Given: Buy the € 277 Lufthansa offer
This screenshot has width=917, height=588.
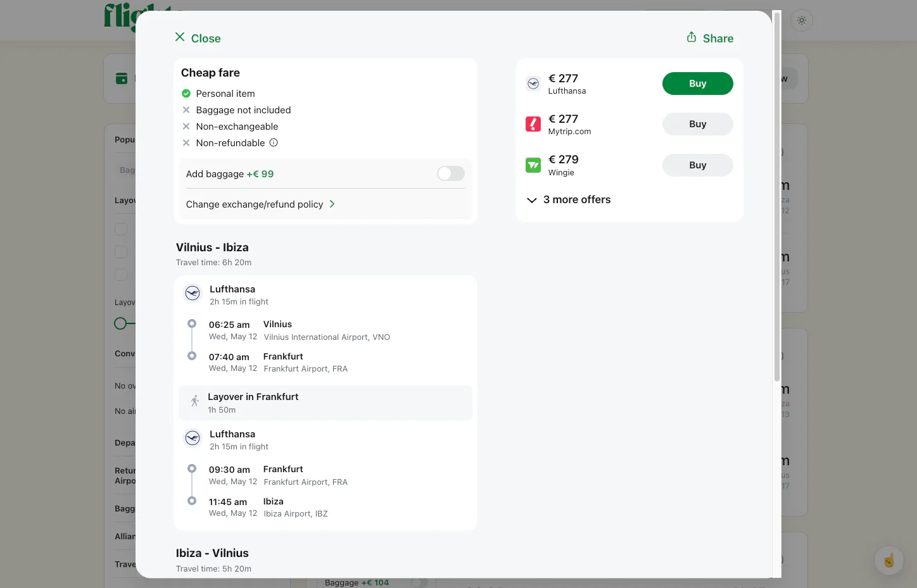Looking at the screenshot, I should [698, 84].
